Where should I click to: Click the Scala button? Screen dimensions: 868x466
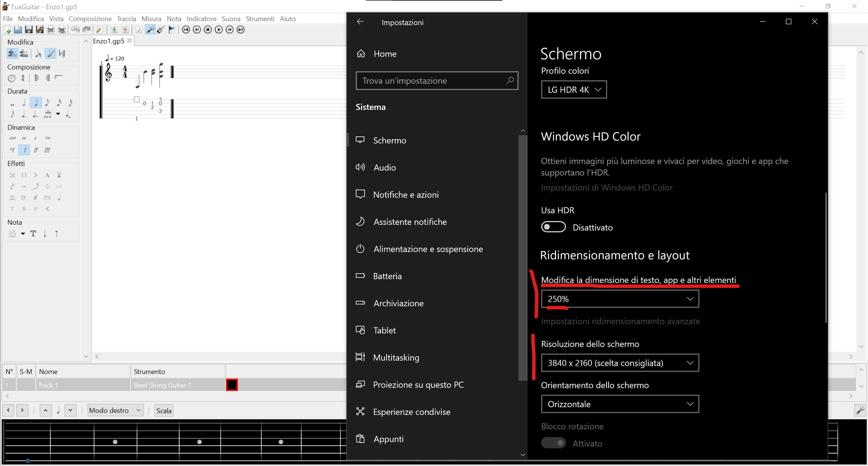pos(164,410)
